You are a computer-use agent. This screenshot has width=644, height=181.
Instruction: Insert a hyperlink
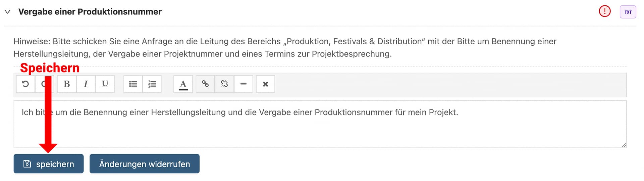pos(205,84)
